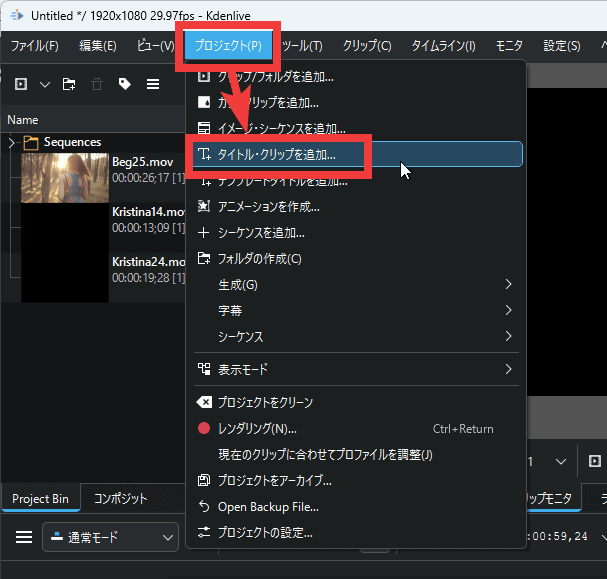
Task: Click the Add Clip icon in bin toolbar
Action: pyautogui.click(x=19, y=84)
